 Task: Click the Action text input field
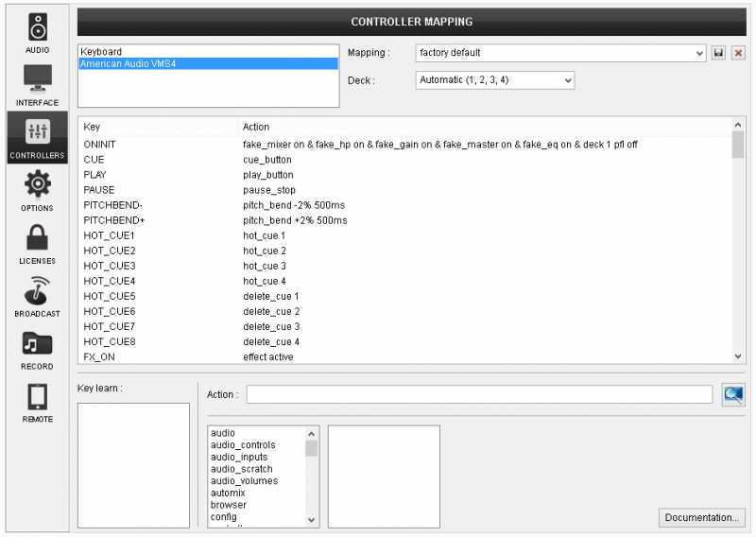(x=479, y=394)
